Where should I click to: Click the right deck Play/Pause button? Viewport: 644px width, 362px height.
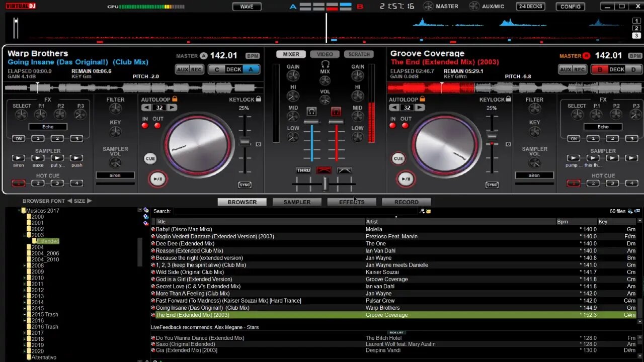406,179
